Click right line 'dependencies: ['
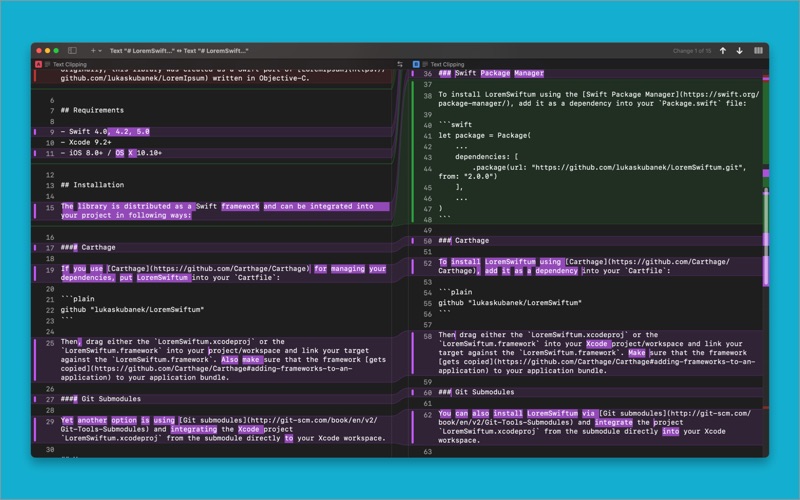The width and height of the screenshot is (800, 500). coord(486,157)
